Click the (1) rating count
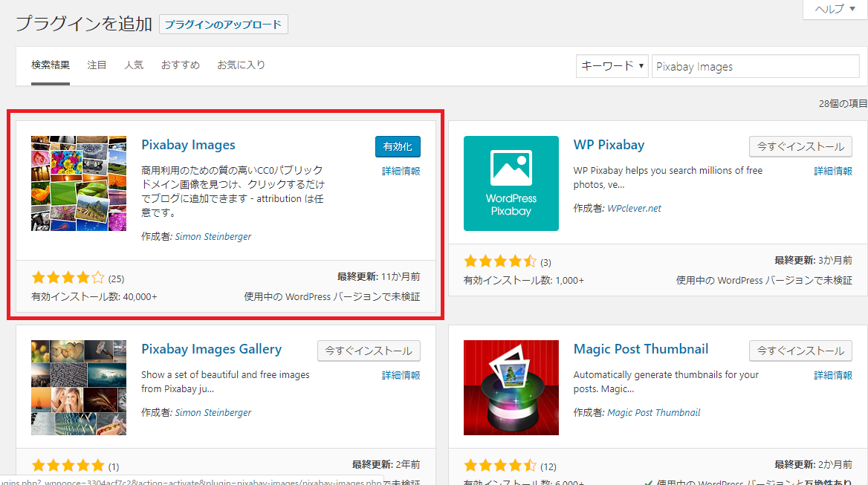Screen dimensions: 868x485 pyautogui.click(x=114, y=466)
